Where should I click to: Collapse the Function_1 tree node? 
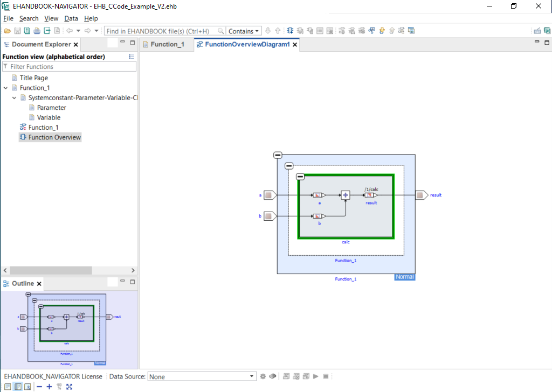pyautogui.click(x=6, y=88)
